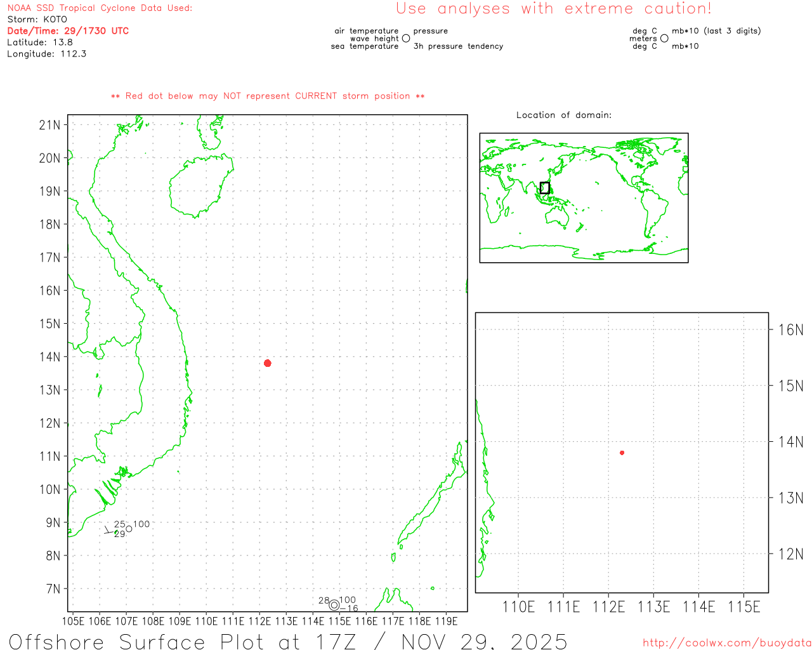The width and height of the screenshot is (812, 650).
Task: Click the wind barb beside the 9N station
Action: pyautogui.click(x=108, y=531)
